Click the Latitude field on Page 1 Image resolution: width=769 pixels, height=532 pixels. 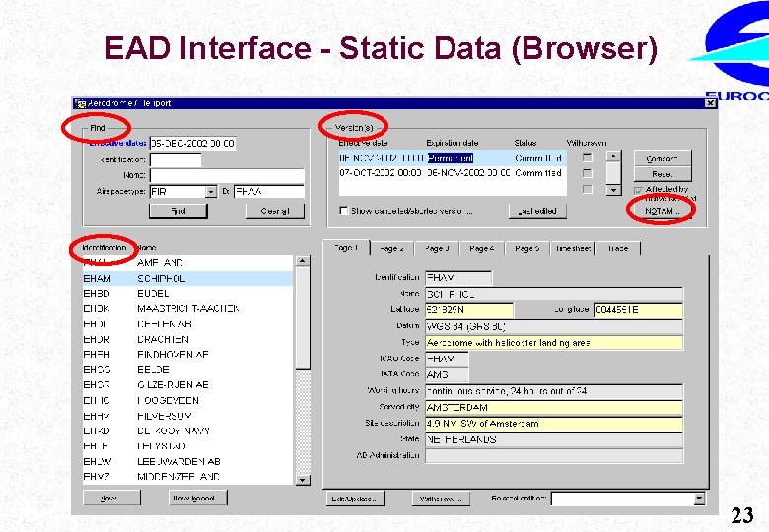click(x=469, y=310)
